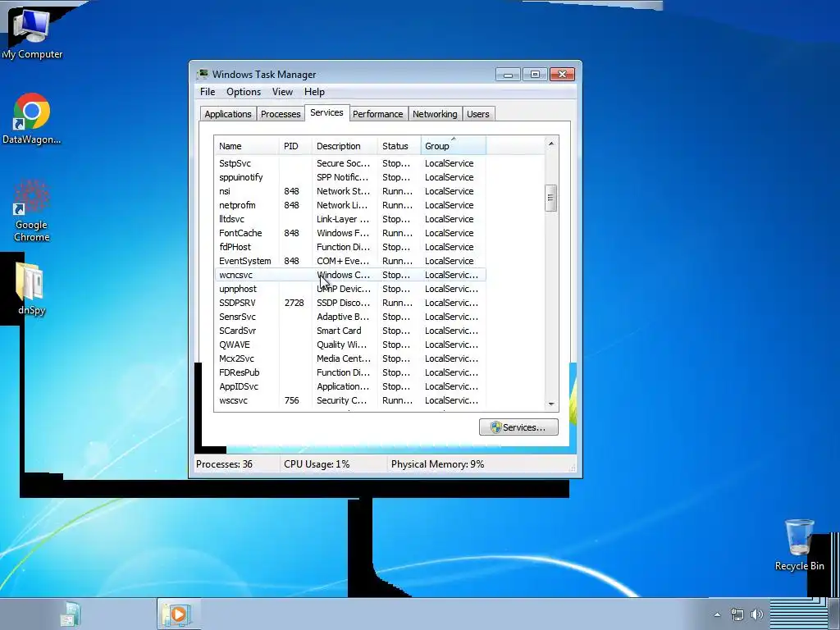
Task: Switch to the Users tab
Action: 478,114
